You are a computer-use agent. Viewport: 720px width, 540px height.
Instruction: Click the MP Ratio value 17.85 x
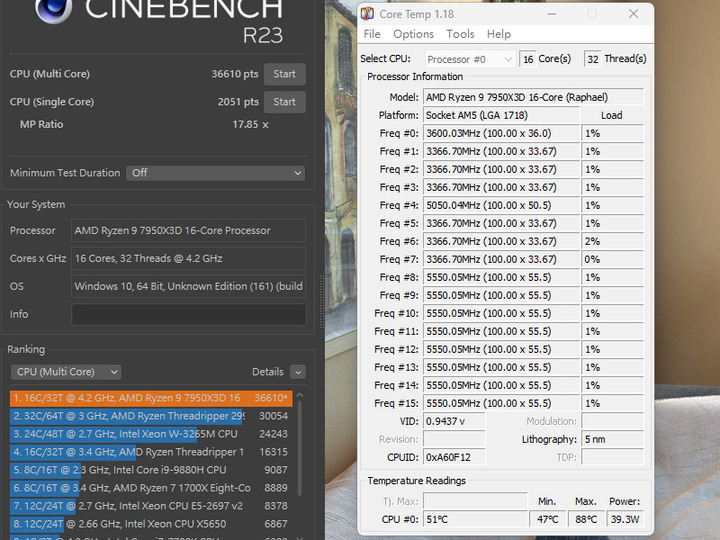tap(250, 124)
